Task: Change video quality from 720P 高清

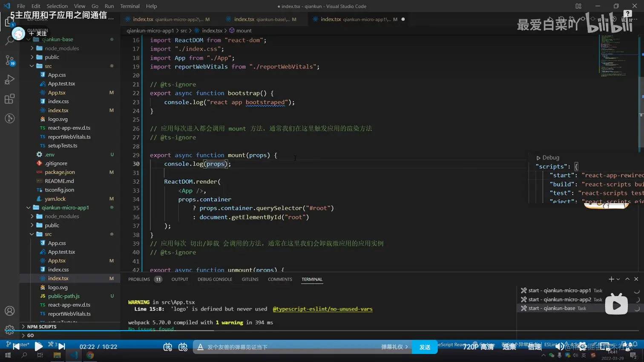Action: (x=478, y=347)
